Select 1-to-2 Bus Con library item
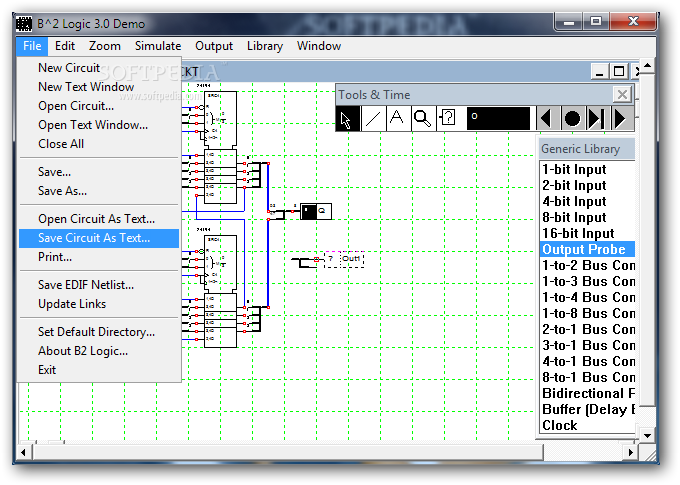The width and height of the screenshot is (680, 485). point(587,265)
